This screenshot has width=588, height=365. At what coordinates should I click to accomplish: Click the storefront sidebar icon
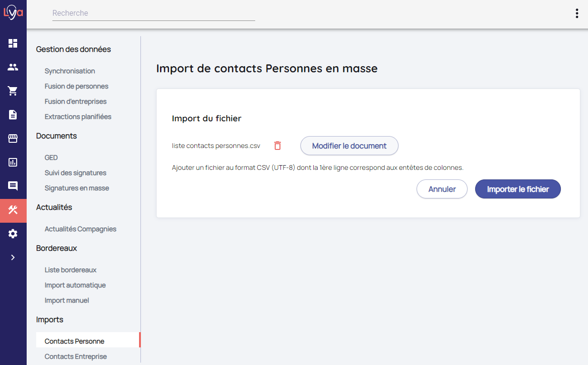click(x=13, y=138)
